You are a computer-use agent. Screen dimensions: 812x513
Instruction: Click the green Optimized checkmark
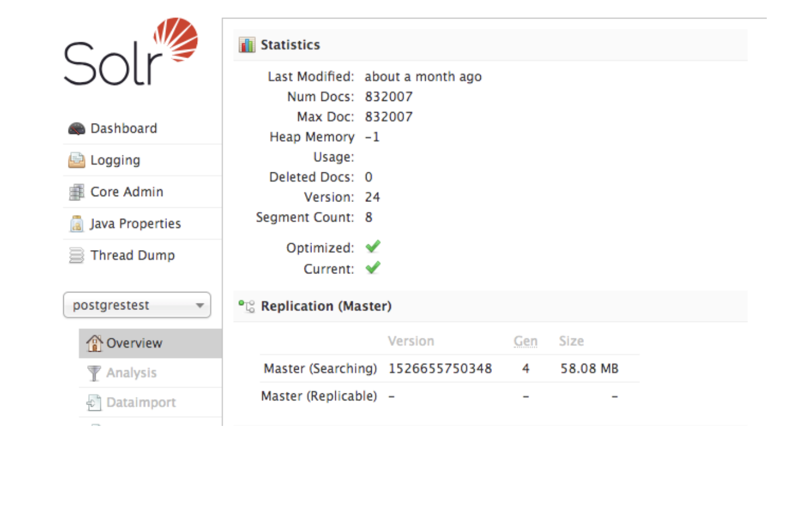click(372, 247)
